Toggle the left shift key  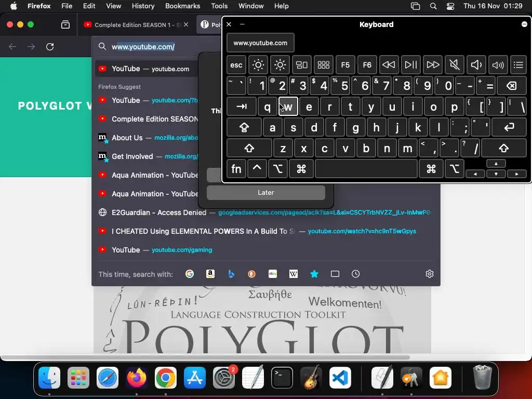click(x=249, y=148)
